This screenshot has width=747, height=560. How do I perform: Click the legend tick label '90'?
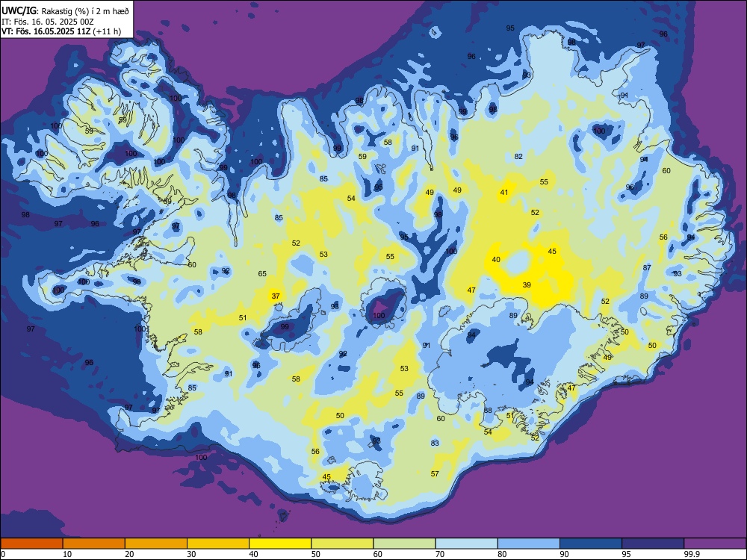pyautogui.click(x=564, y=554)
